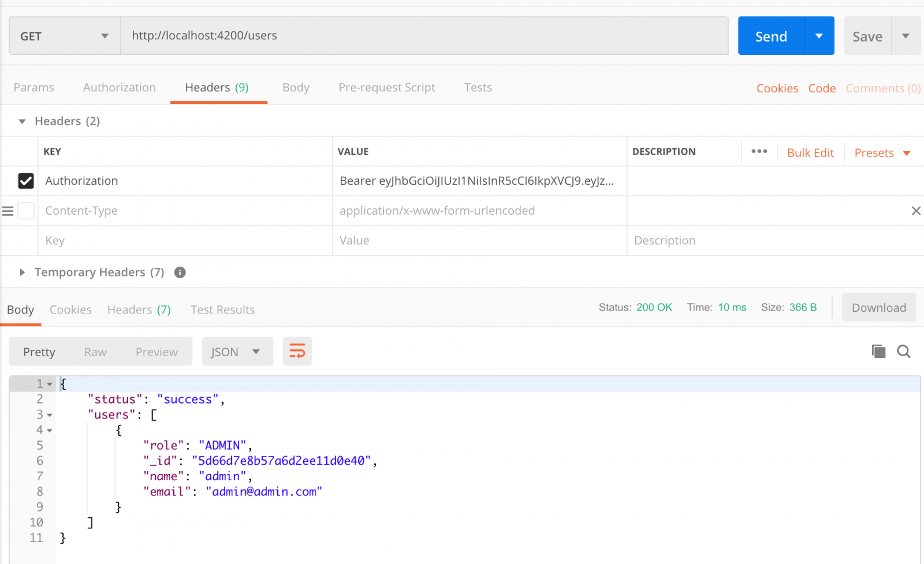Screen dimensions: 924x564
Task: Uncheck the Authorization header checkbox
Action: (x=26, y=181)
